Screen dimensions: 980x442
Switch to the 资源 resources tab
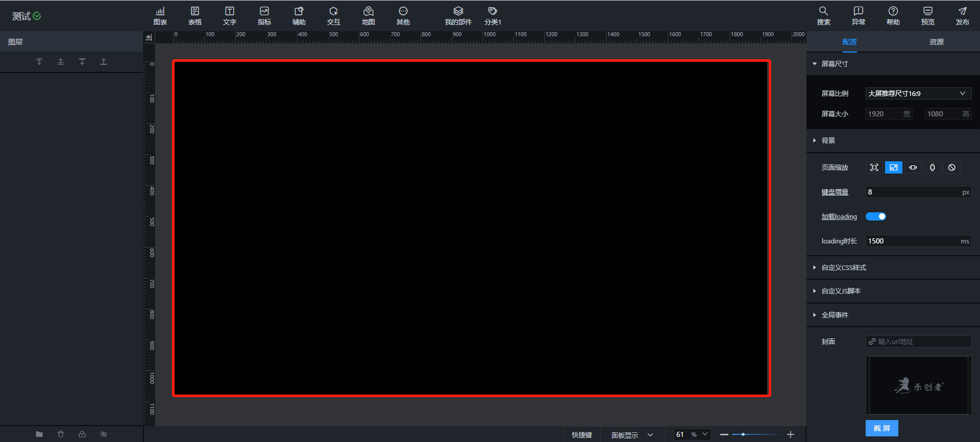click(x=936, y=42)
